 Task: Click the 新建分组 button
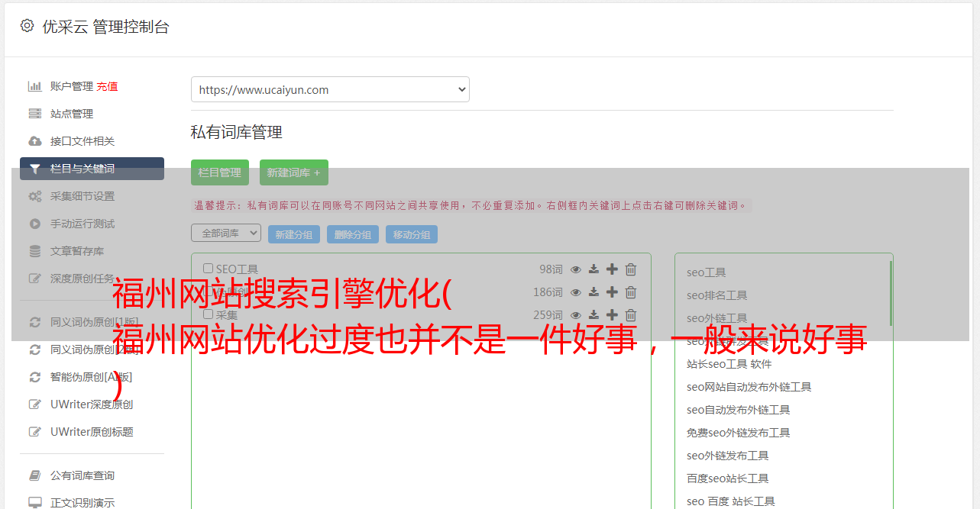point(294,234)
